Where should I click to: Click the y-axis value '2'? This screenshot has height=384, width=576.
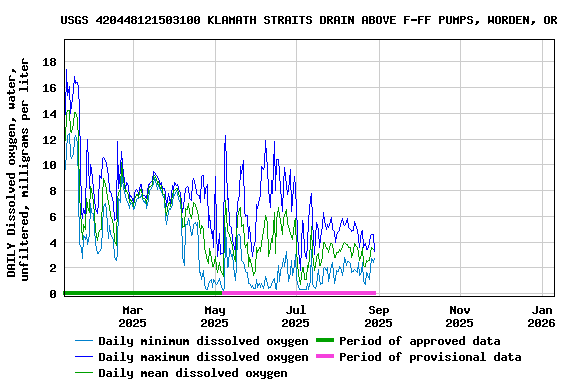tap(53, 268)
